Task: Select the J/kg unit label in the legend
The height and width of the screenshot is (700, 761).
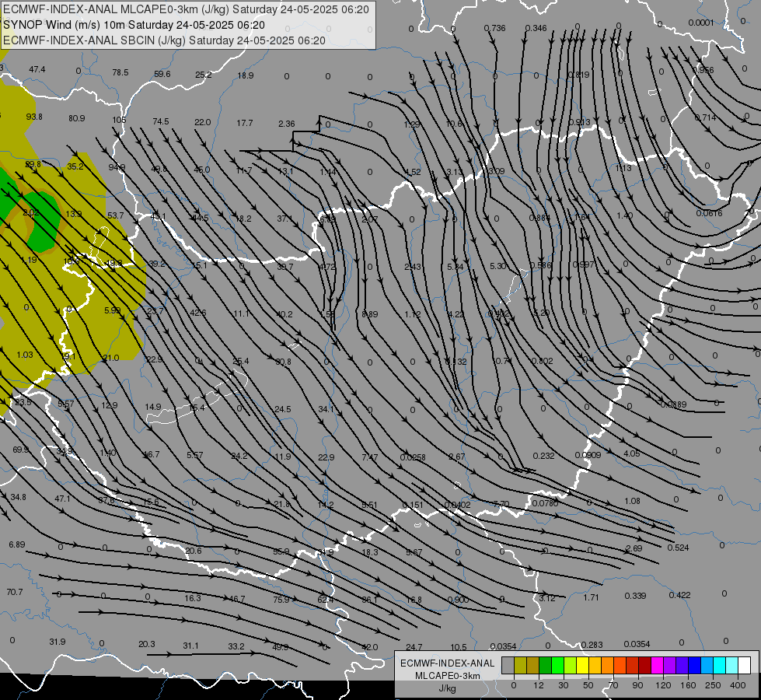Action: pyautogui.click(x=448, y=688)
